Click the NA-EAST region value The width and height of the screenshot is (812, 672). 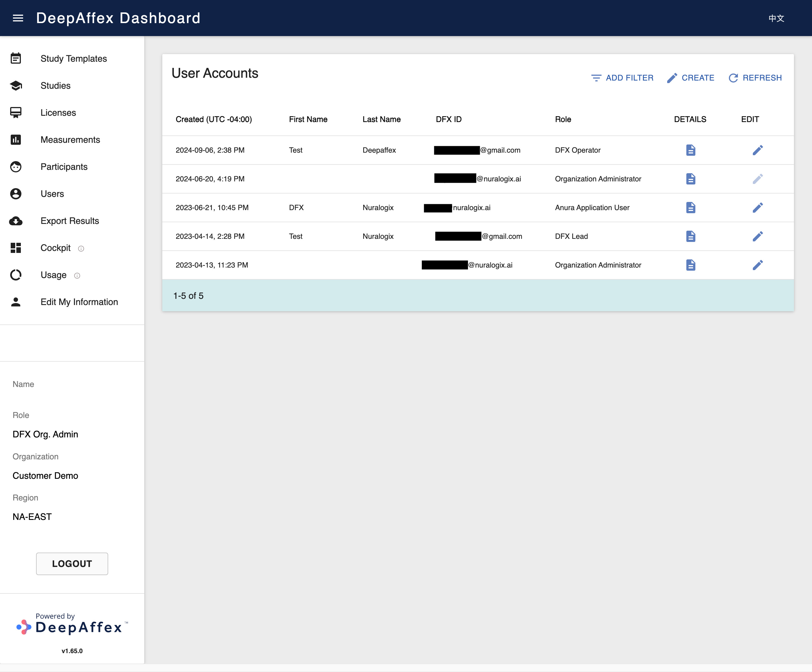tap(32, 517)
